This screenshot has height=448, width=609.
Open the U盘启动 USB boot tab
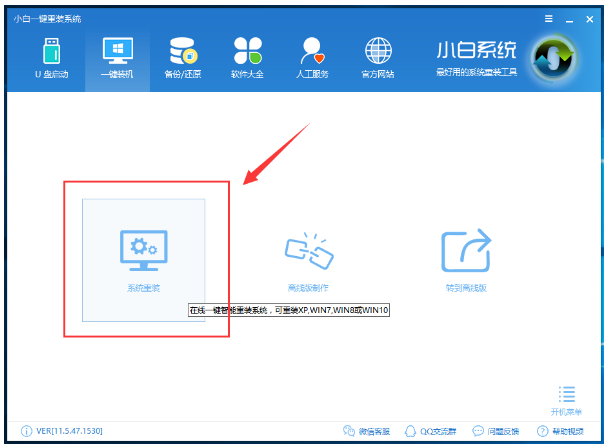pos(52,58)
